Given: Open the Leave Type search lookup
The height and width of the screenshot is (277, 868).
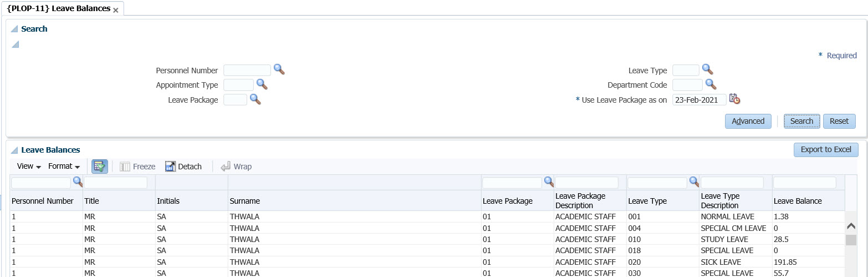Looking at the screenshot, I should (707, 69).
